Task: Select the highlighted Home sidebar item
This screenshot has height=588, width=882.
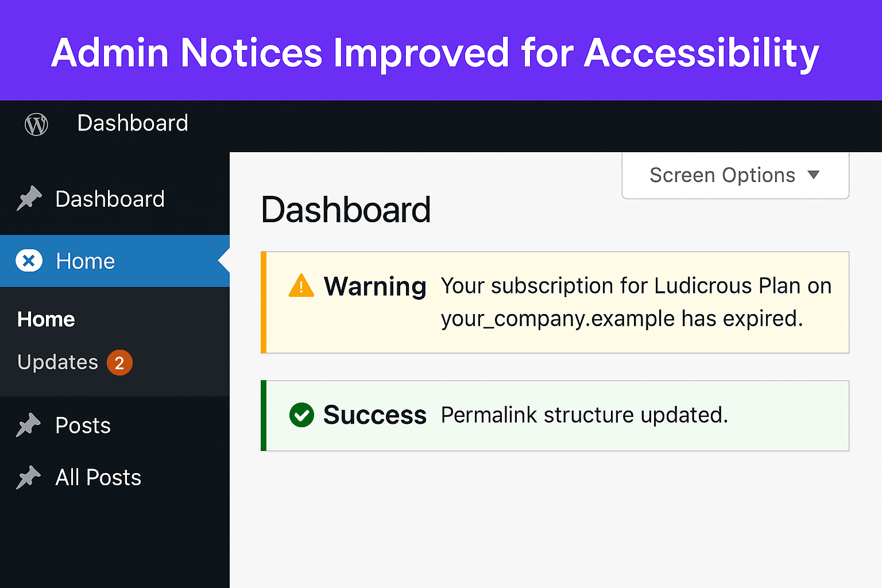Action: pyautogui.click(x=115, y=261)
